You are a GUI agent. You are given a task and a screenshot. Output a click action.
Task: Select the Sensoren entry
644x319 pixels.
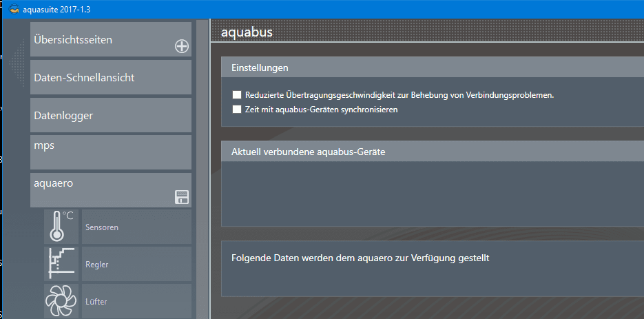pyautogui.click(x=137, y=227)
